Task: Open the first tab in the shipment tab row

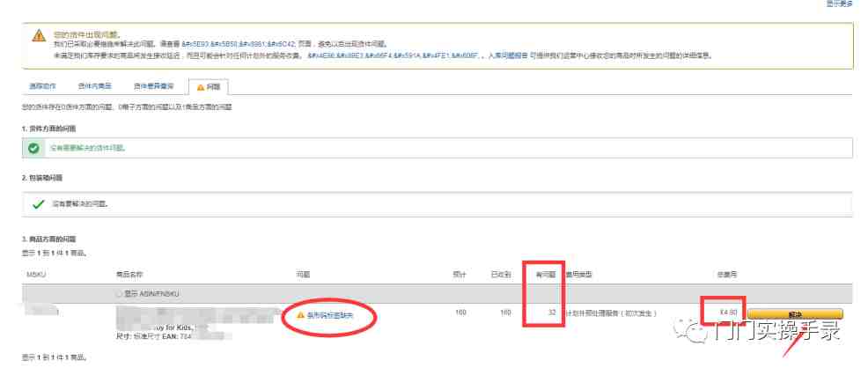Action: 42,86
